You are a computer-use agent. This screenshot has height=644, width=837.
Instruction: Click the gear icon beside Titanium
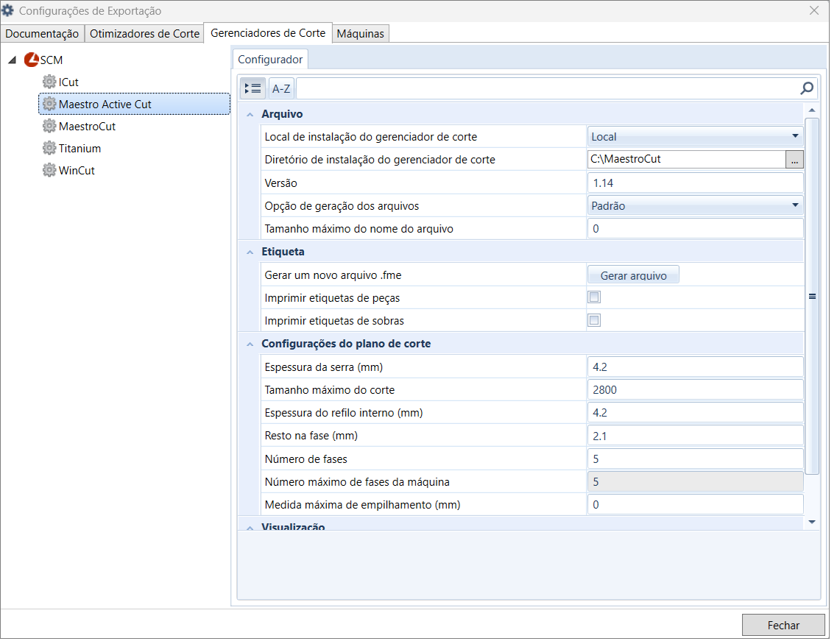click(49, 148)
